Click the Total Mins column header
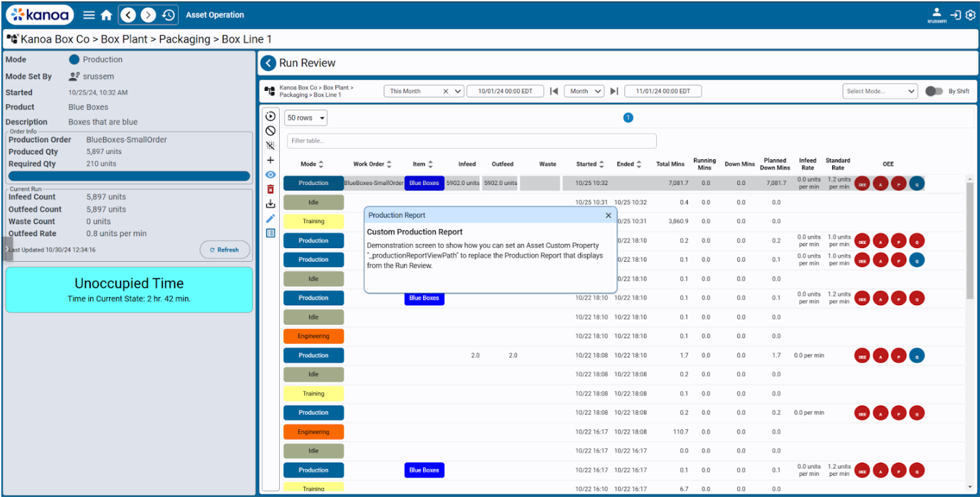980x497 pixels. tap(670, 164)
